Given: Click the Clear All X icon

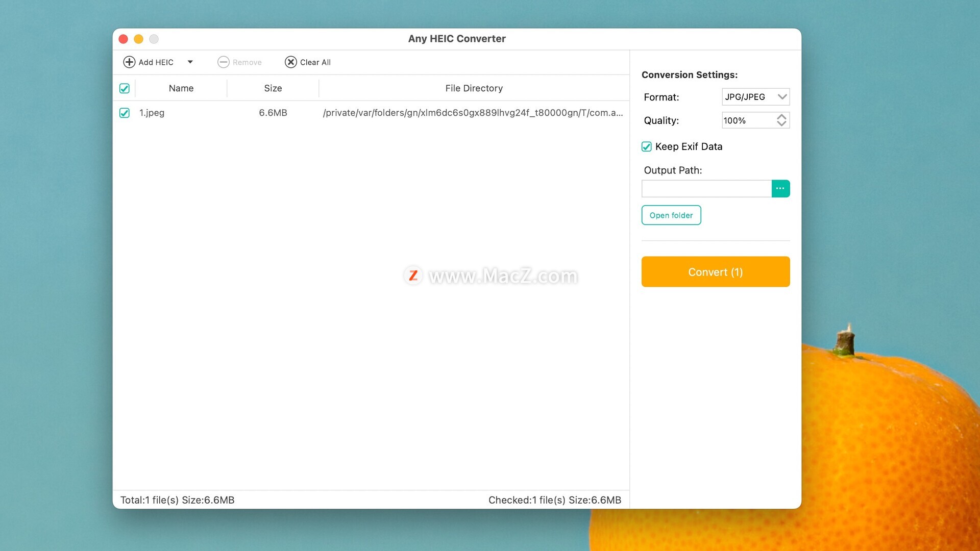Looking at the screenshot, I should (x=290, y=62).
